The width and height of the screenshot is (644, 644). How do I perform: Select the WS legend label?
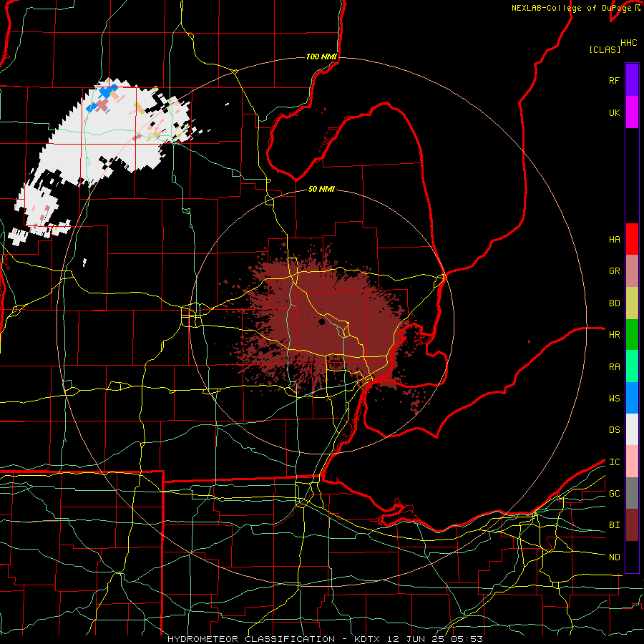tap(614, 399)
